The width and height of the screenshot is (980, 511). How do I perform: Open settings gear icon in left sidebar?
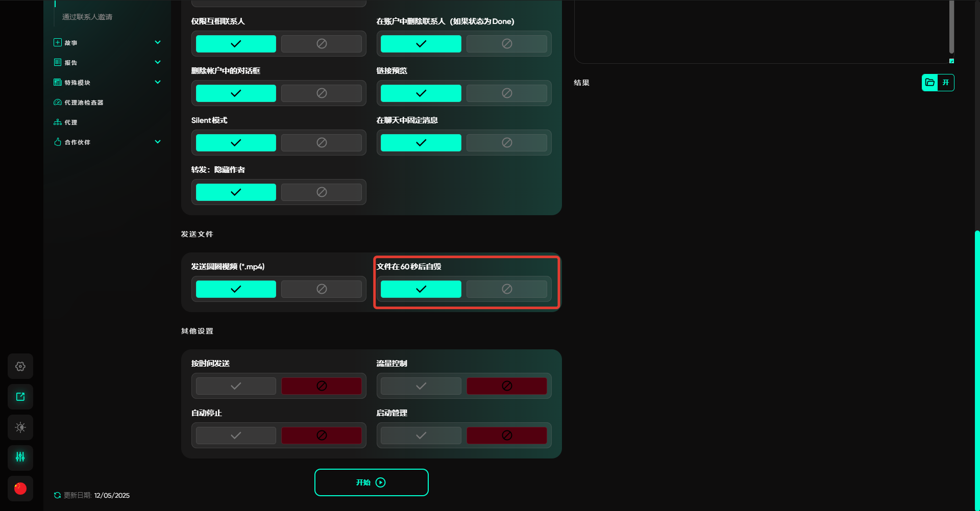point(20,366)
